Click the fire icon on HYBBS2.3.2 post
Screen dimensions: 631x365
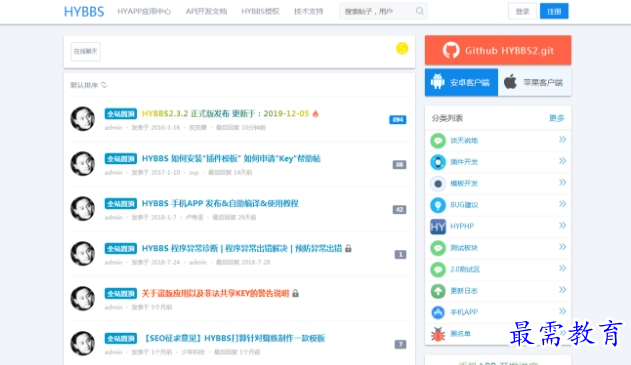[316, 113]
